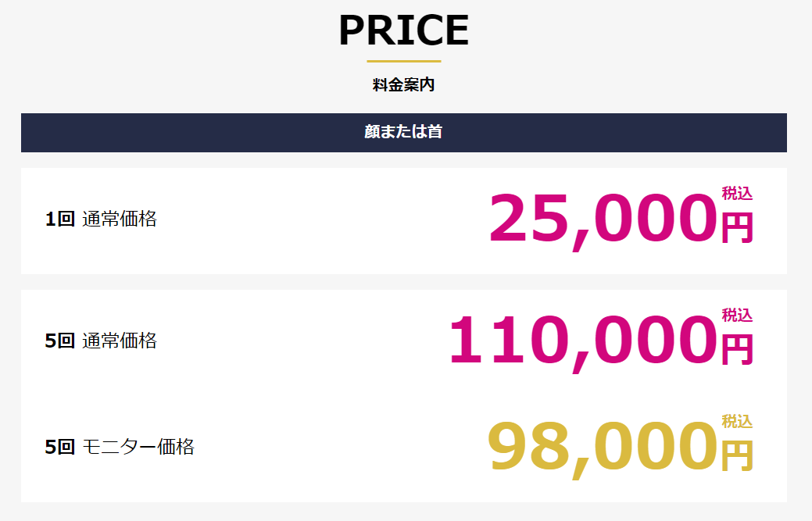Screen dimensions: 812x521
Task: Click the bold 5回 text beside 通常価格
Action: (60, 341)
